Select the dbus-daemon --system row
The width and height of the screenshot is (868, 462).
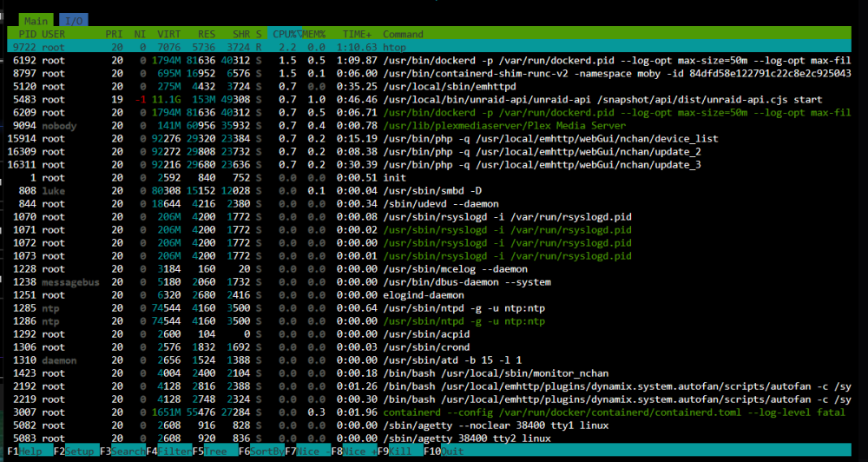coord(429,282)
